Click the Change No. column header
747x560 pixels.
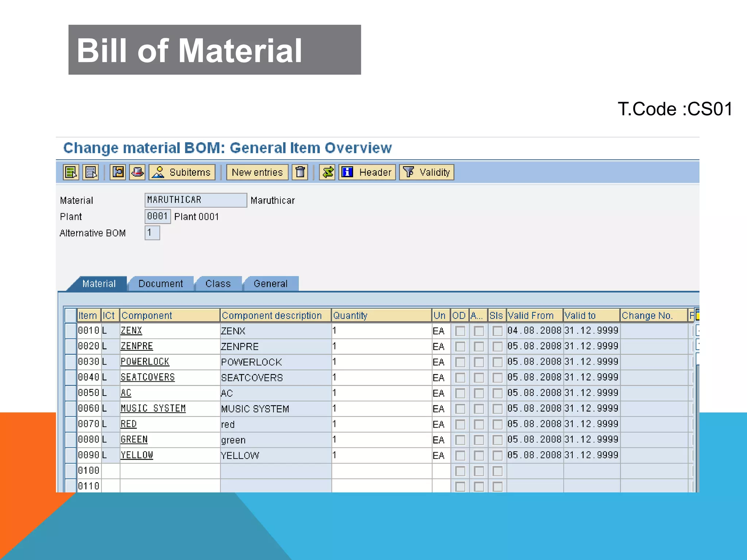click(x=654, y=315)
